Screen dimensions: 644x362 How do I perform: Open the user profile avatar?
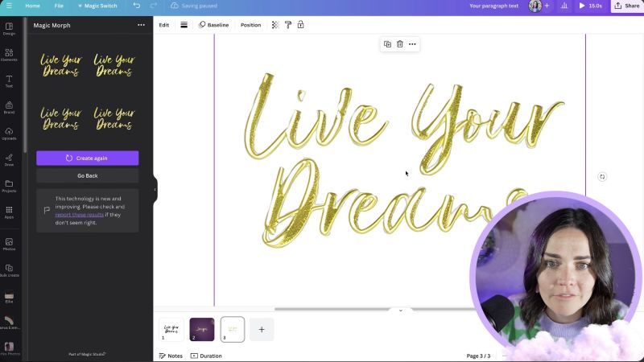tap(535, 6)
